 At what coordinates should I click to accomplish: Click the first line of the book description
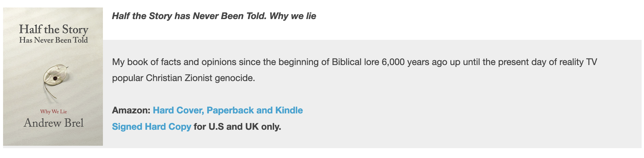(x=354, y=62)
